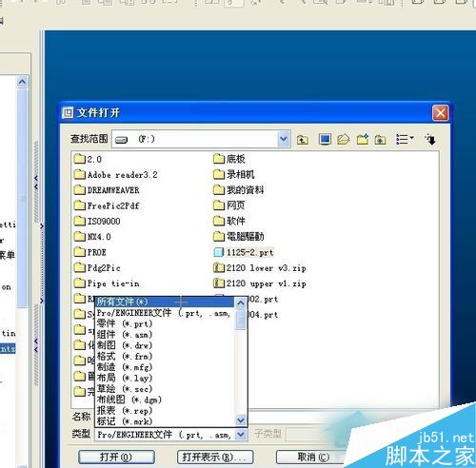
Task: Open the list view options icon
Action: 405,139
